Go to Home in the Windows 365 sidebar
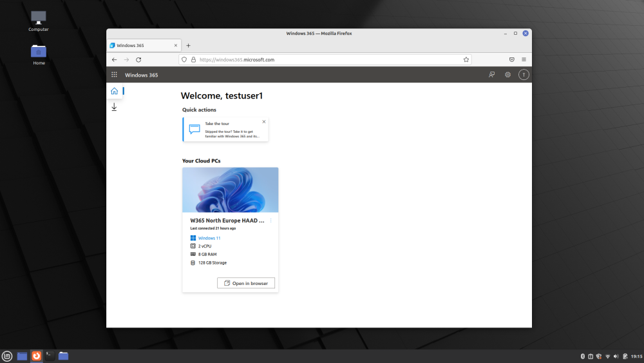 pyautogui.click(x=114, y=91)
